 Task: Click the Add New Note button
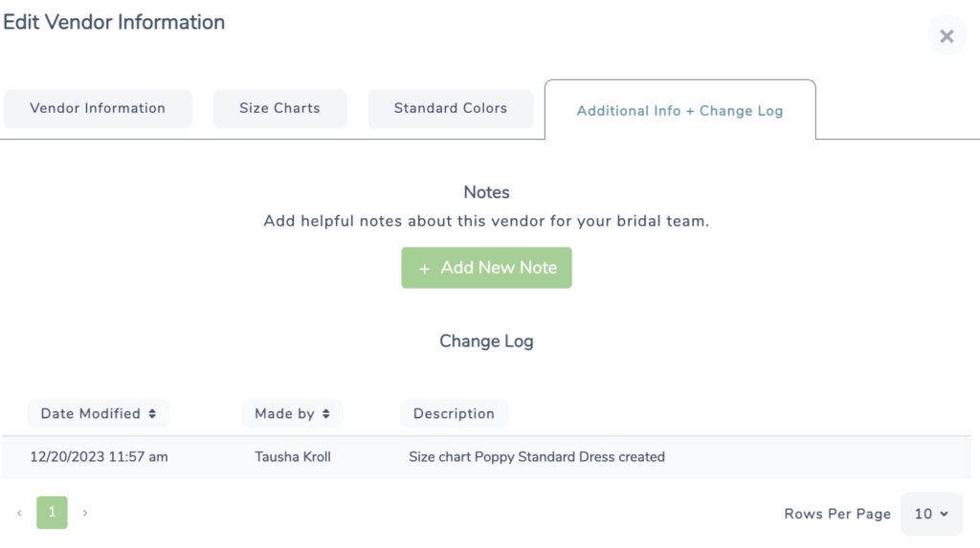[486, 268]
